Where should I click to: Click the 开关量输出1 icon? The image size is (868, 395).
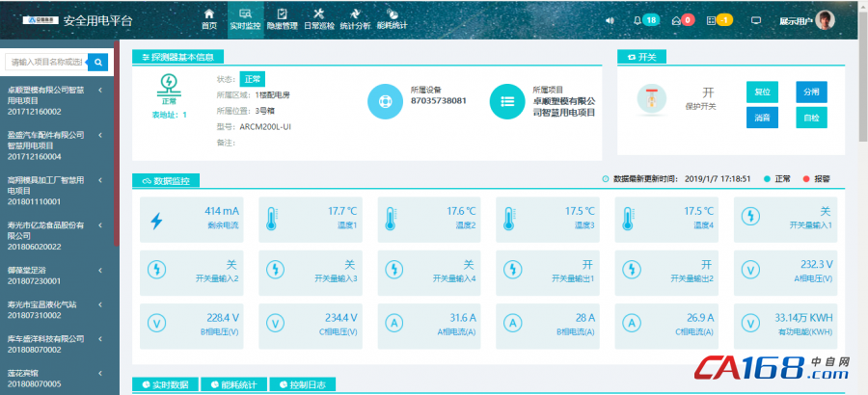513,270
